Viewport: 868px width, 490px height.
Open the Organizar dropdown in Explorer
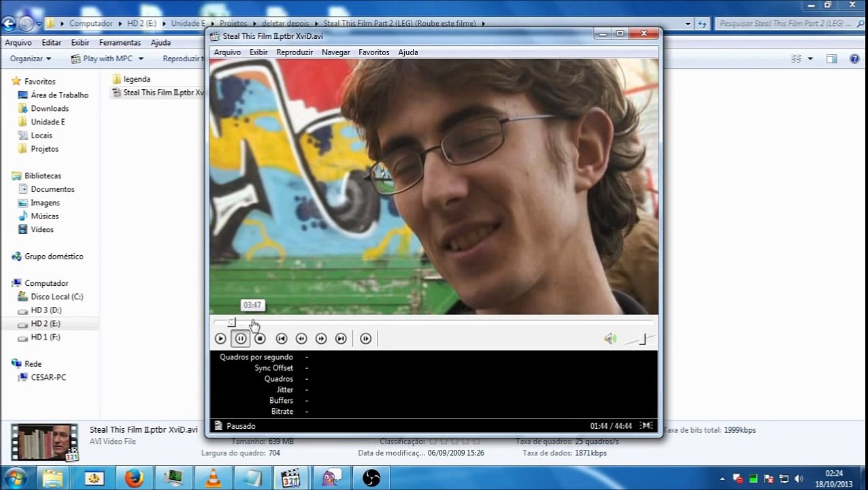click(x=30, y=59)
